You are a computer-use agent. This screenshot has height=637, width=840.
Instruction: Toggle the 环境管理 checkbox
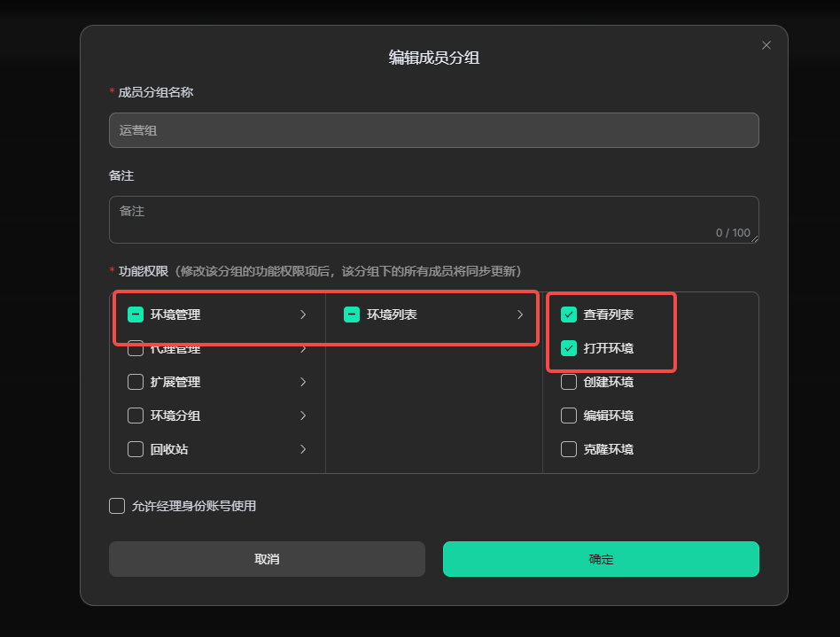[x=136, y=315]
